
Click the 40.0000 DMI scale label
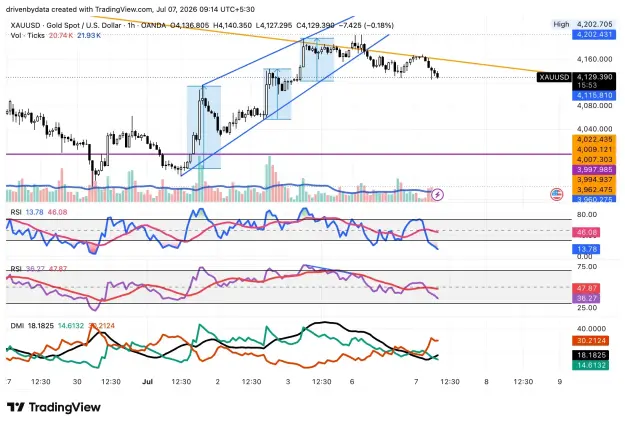pyautogui.click(x=591, y=329)
